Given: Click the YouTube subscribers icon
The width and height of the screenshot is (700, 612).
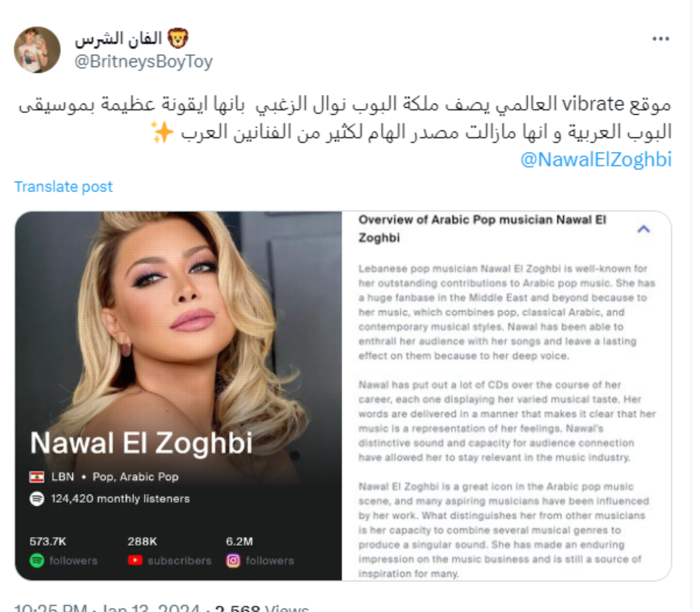Looking at the screenshot, I should [135, 560].
